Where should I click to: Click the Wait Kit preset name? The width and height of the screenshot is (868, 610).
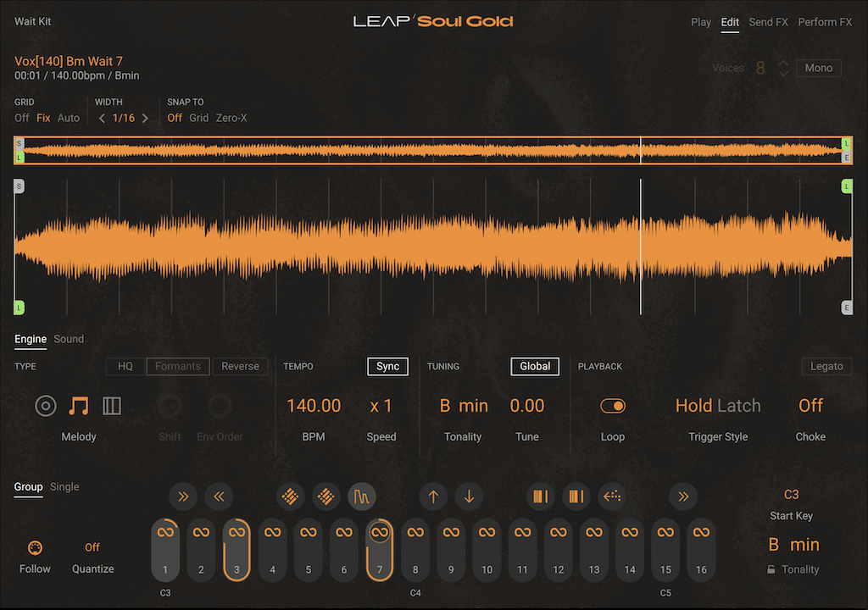tap(33, 21)
